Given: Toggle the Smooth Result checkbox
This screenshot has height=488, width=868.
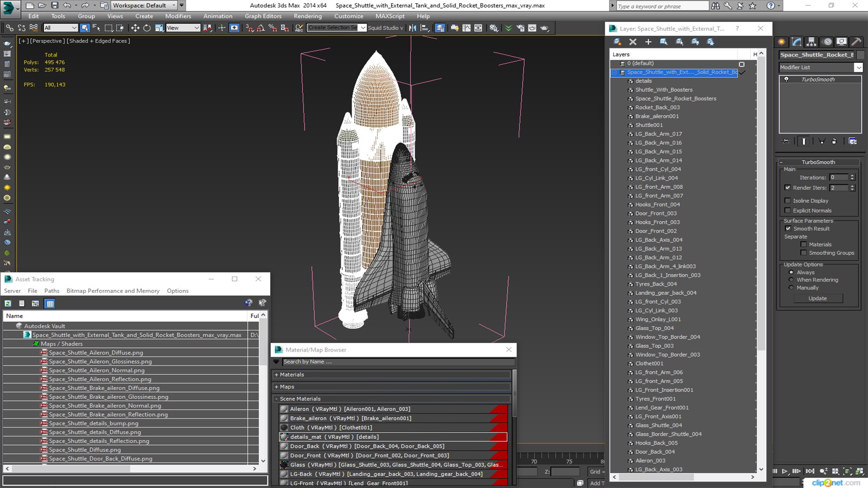Looking at the screenshot, I should pos(788,229).
